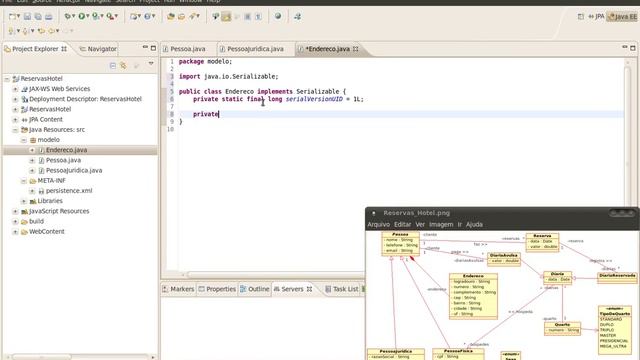The height and width of the screenshot is (360, 640).
Task: Switch to the JPA perspective
Action: [596, 16]
